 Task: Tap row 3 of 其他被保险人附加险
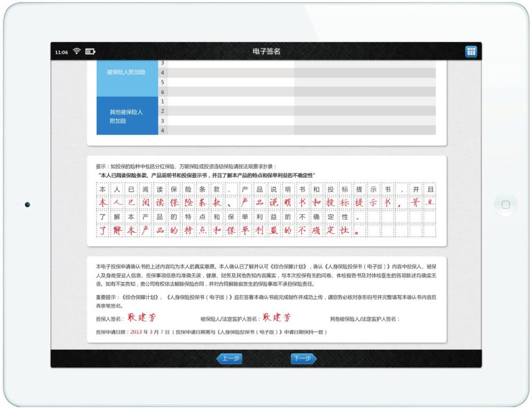tap(297, 121)
